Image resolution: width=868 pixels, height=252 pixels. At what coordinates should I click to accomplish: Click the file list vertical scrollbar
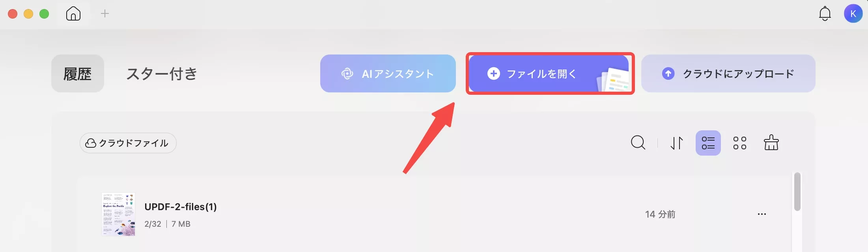797,192
